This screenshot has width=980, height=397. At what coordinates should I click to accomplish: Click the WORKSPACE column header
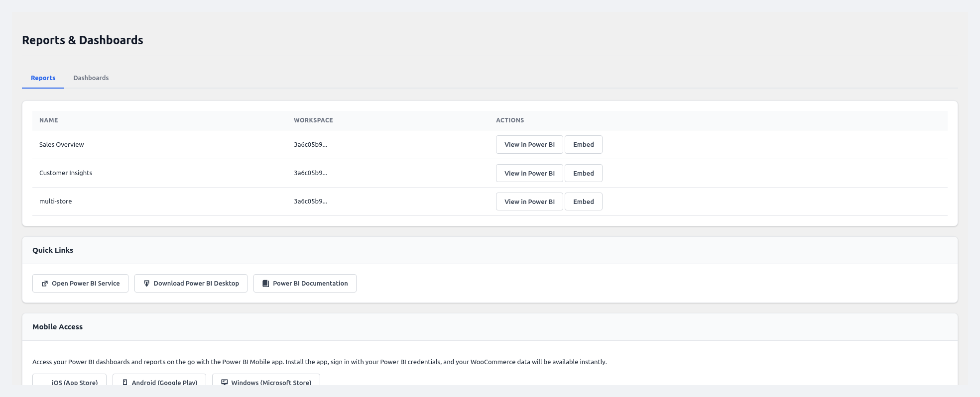point(313,120)
